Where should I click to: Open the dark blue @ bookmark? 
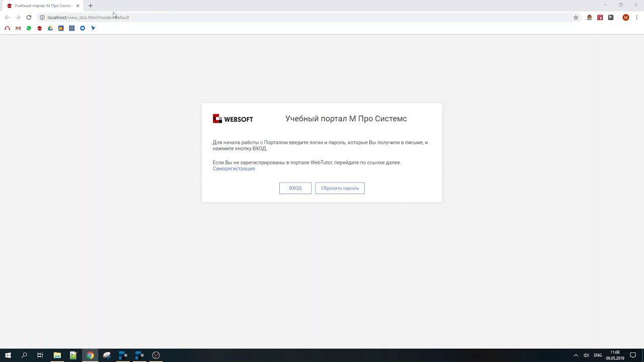72,28
